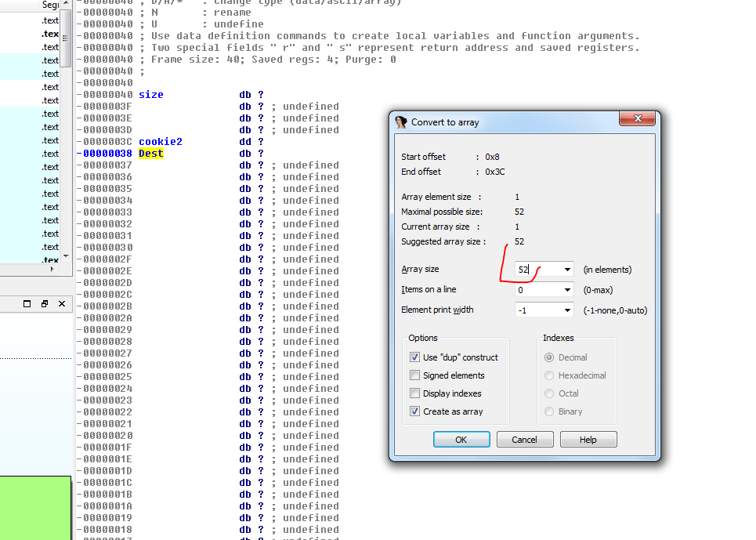Float the docked panel with the restore icon
Screen dimensions: 756x540
point(45,303)
